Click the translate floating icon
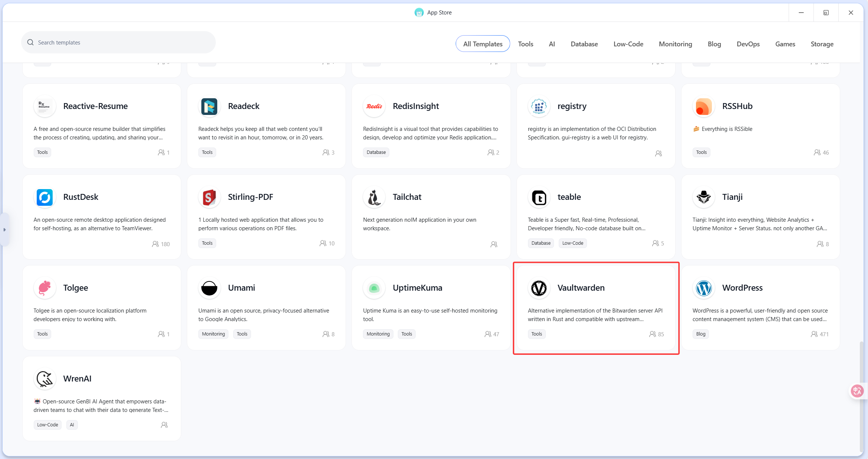868x459 pixels. pos(857,391)
